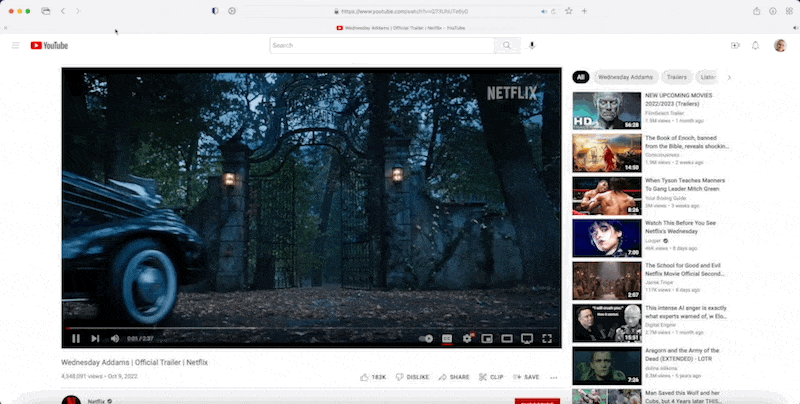Toggle the autoplay switch in player
The image size is (800, 404).
pyautogui.click(x=426, y=339)
